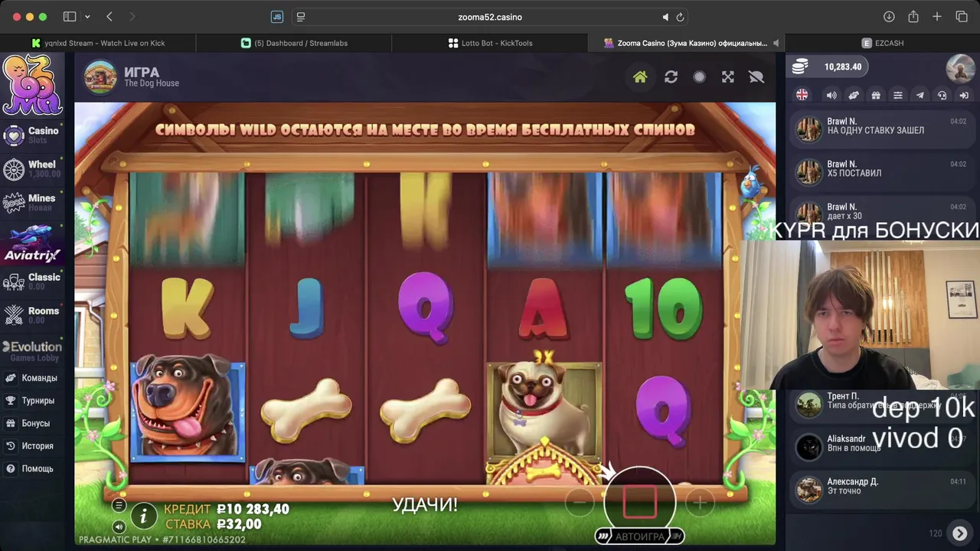Switch to Dashboard / Streamlabs tab

point(294,43)
